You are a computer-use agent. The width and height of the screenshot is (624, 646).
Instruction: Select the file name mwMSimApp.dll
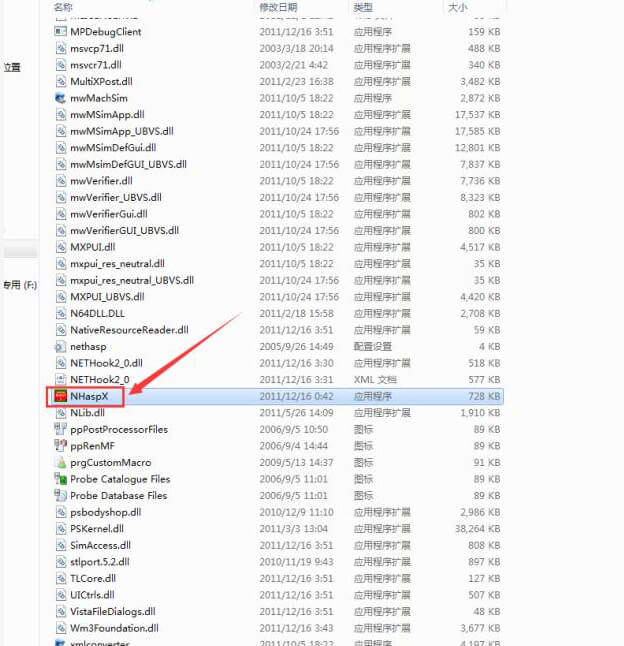(107, 115)
